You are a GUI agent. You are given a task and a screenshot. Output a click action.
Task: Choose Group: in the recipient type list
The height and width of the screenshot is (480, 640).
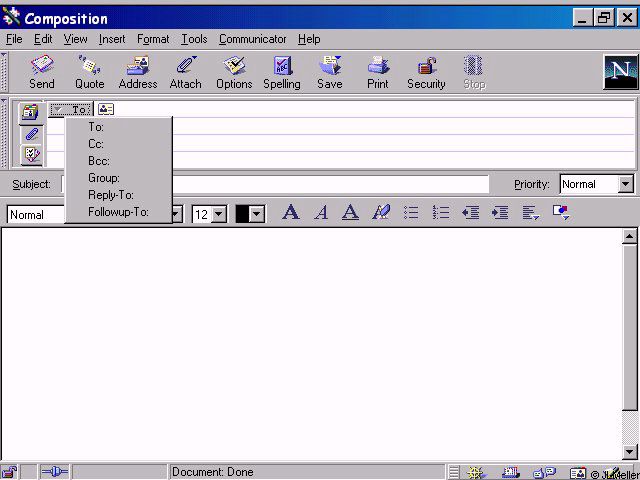[x=119, y=178]
